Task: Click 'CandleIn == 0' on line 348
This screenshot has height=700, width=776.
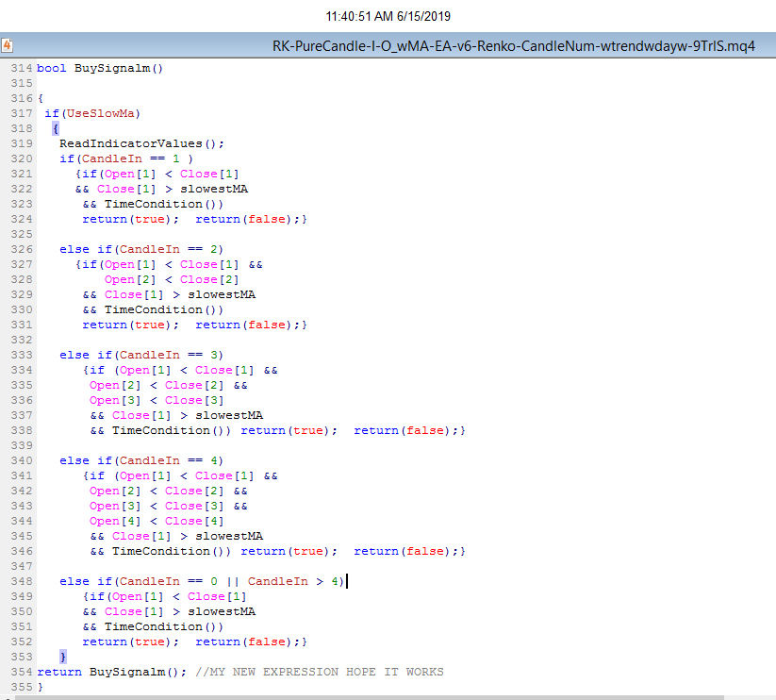Action: 169,582
